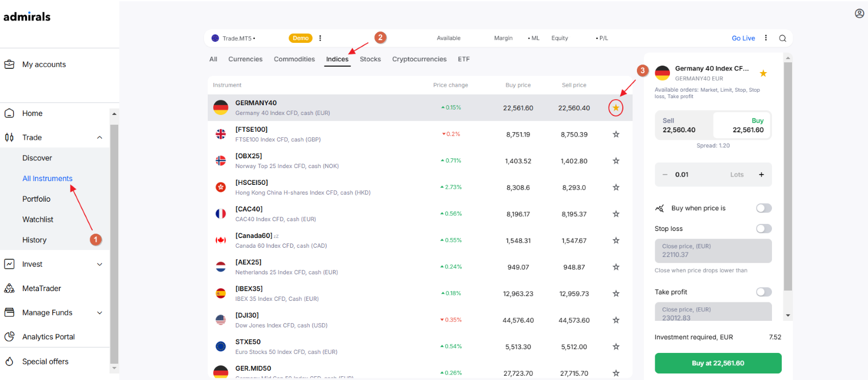Enable the Take profit toggle

764,292
